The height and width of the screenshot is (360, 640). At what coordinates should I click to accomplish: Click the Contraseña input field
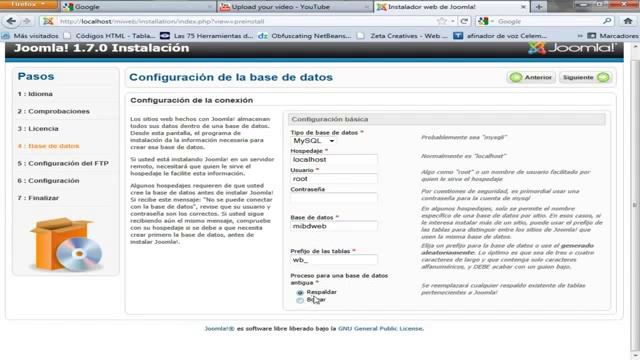pos(334,198)
